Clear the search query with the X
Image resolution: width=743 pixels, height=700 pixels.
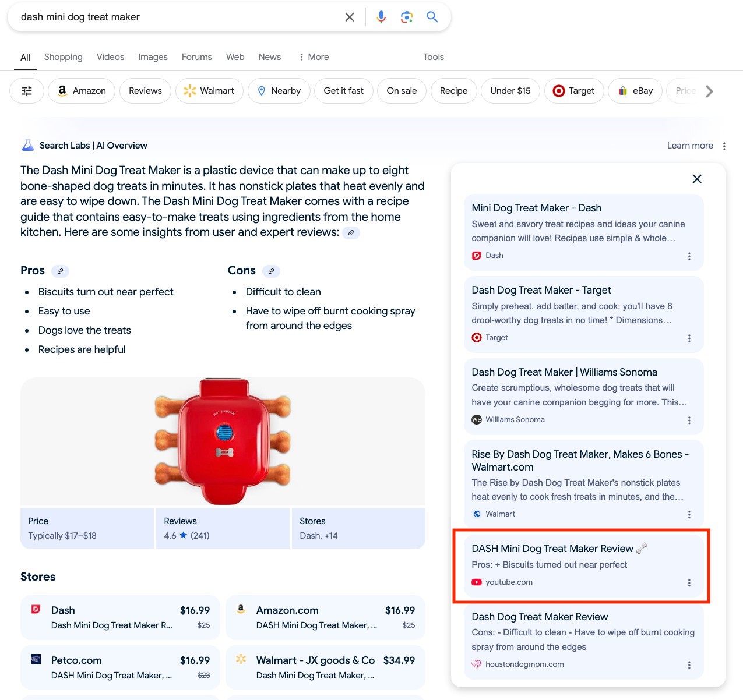(350, 17)
